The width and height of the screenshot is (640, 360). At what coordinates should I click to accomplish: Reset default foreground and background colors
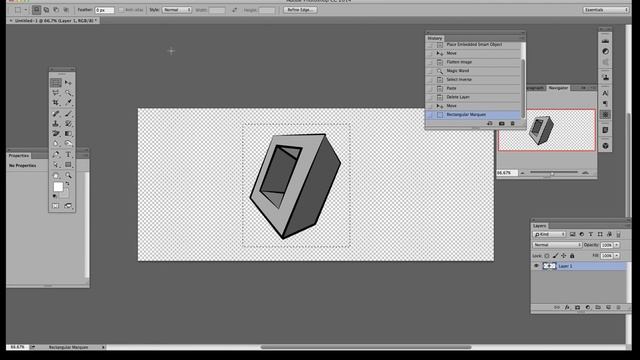[x=55, y=196]
